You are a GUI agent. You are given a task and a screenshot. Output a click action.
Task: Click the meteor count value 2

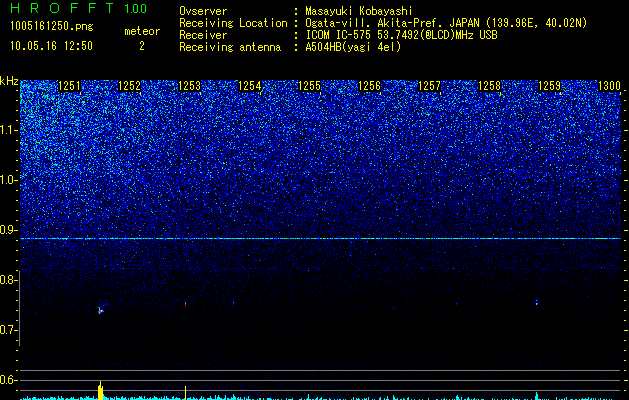tap(142, 46)
